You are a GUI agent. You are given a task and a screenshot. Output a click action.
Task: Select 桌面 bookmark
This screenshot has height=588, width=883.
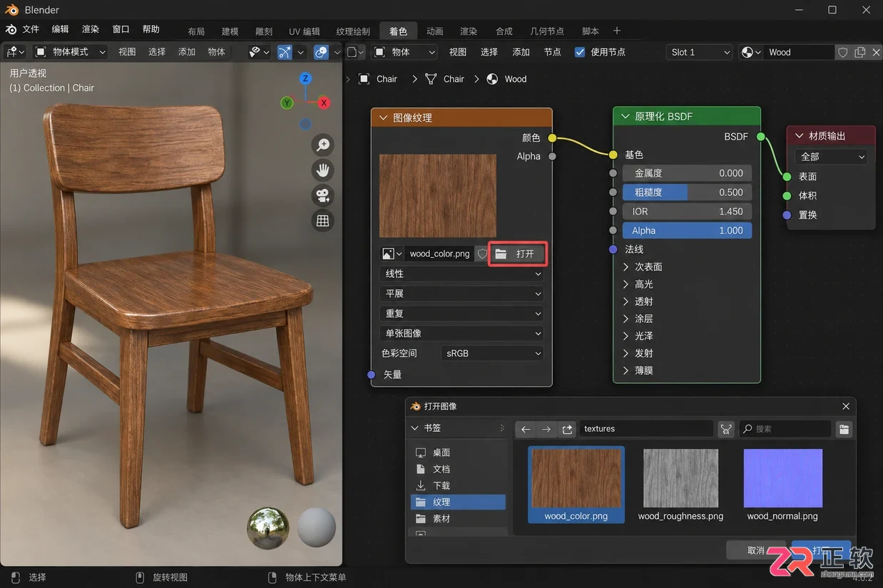tap(458, 453)
